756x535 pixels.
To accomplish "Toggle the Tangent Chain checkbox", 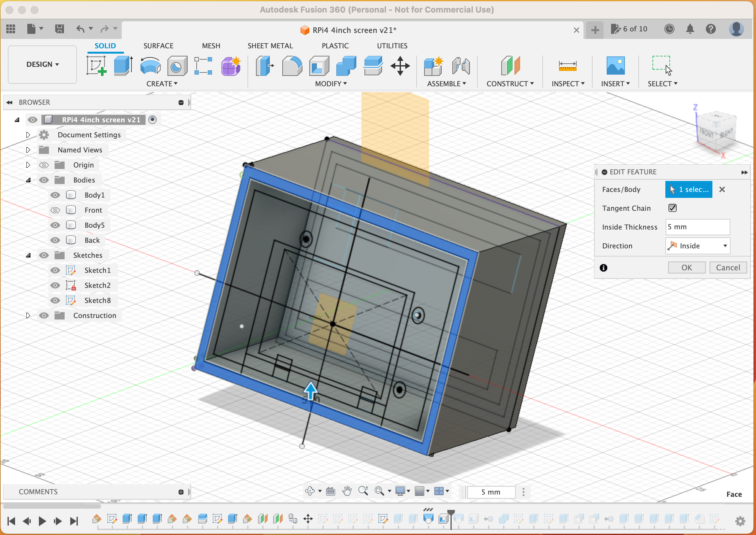I will click(x=672, y=208).
